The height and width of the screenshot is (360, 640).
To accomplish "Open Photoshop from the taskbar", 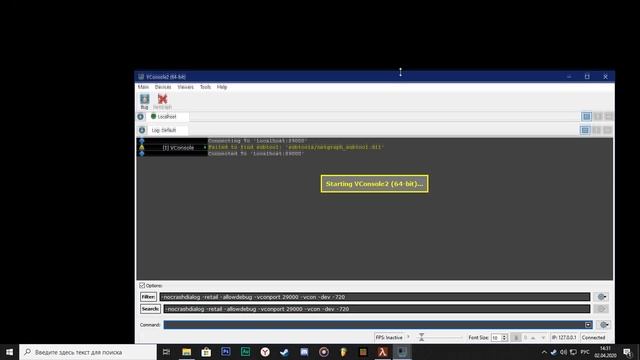I will point(226,352).
